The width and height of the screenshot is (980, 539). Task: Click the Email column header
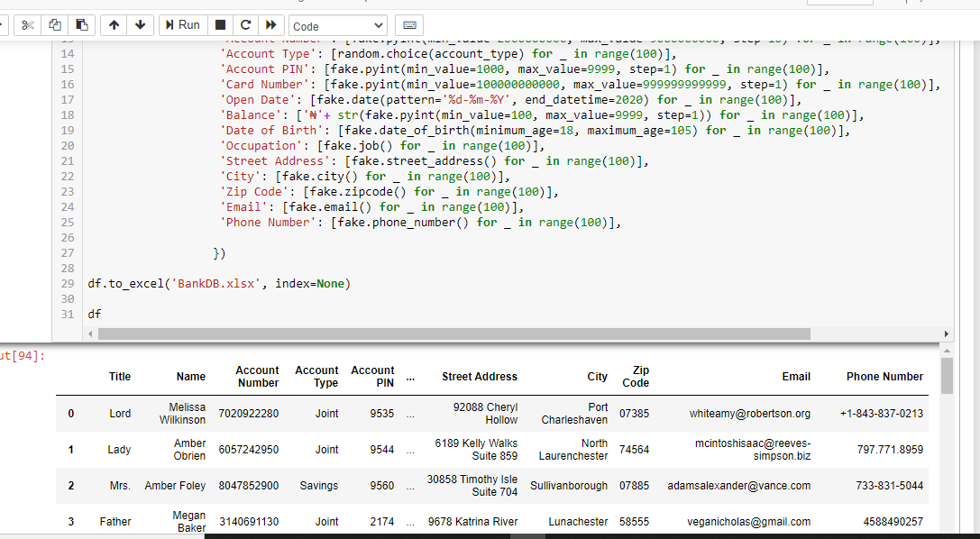click(795, 377)
